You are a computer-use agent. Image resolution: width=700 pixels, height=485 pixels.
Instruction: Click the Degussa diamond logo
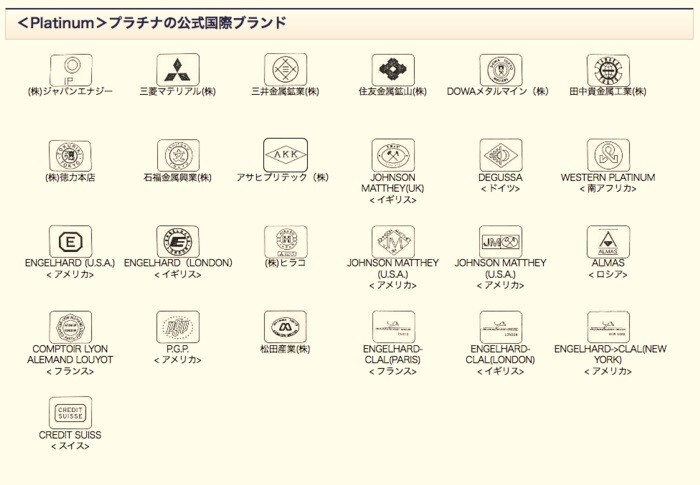500,155
